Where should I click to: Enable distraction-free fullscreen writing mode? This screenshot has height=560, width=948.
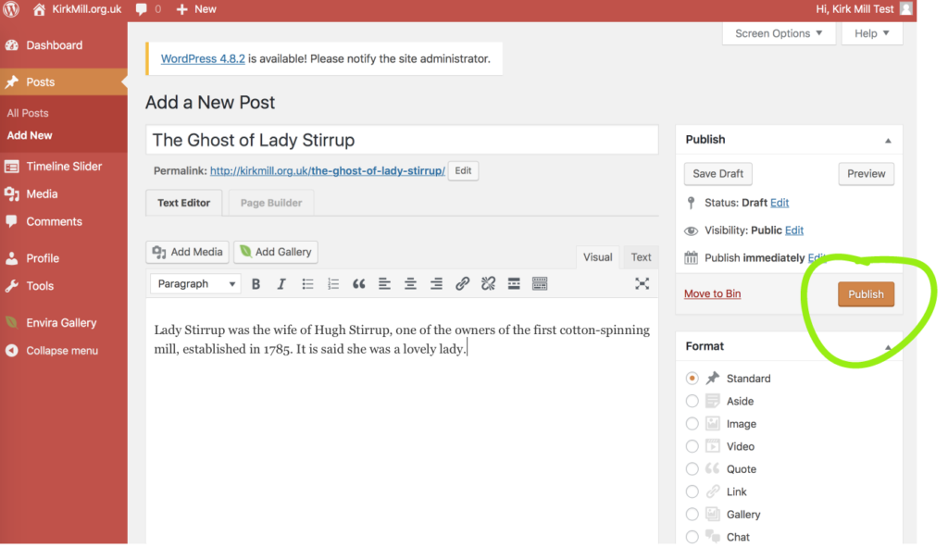pyautogui.click(x=642, y=284)
